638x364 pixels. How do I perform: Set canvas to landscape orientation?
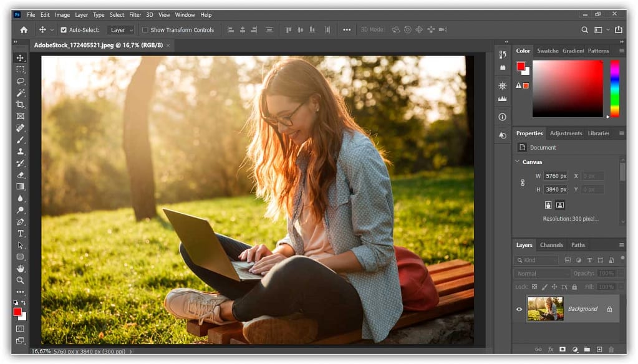point(560,205)
